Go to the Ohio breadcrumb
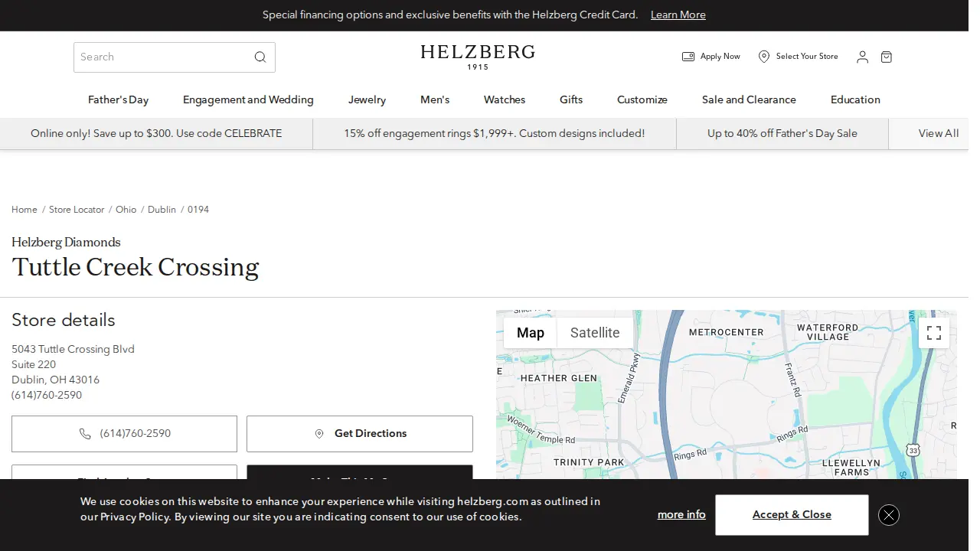The image size is (980, 551). (x=126, y=210)
